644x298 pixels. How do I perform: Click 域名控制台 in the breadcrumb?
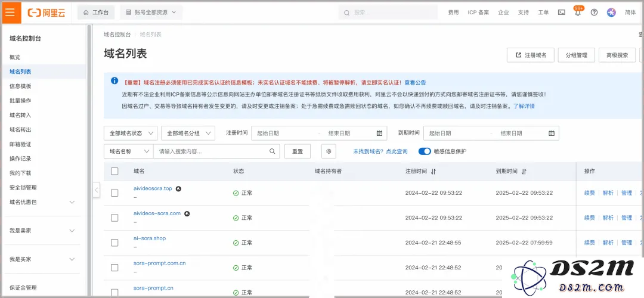117,35
